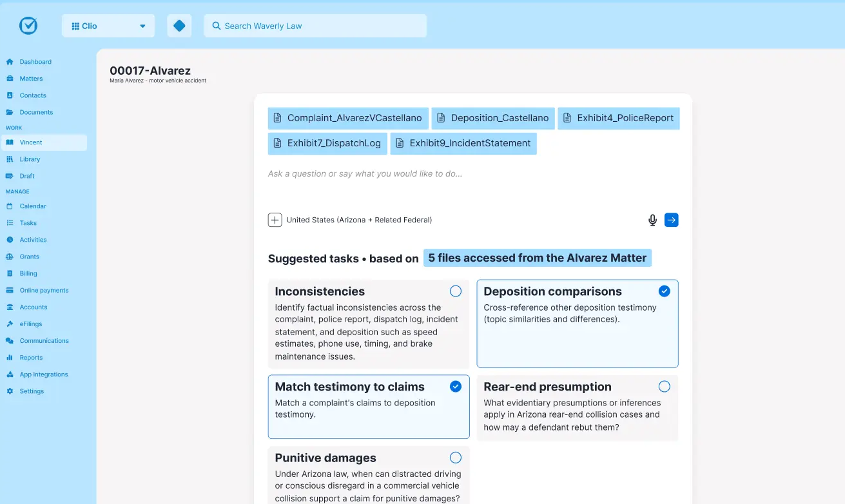Select Vincent in Work section
This screenshot has height=504, width=845.
pos(44,142)
